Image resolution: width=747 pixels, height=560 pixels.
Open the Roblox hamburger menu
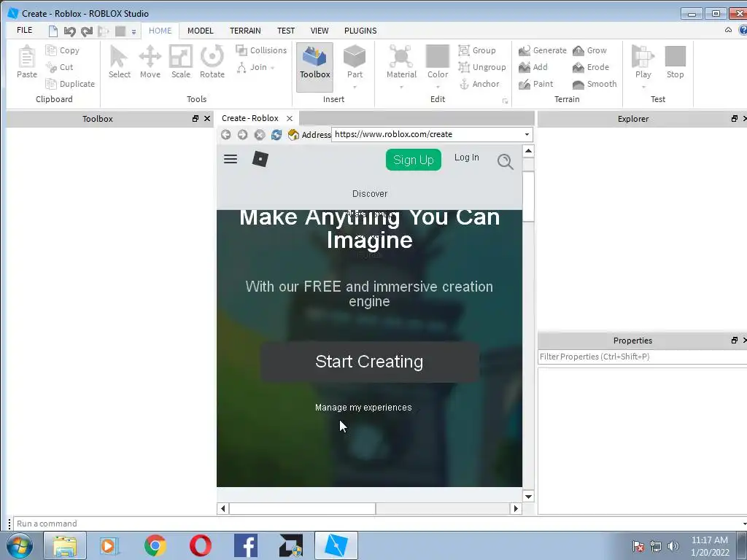click(x=231, y=159)
